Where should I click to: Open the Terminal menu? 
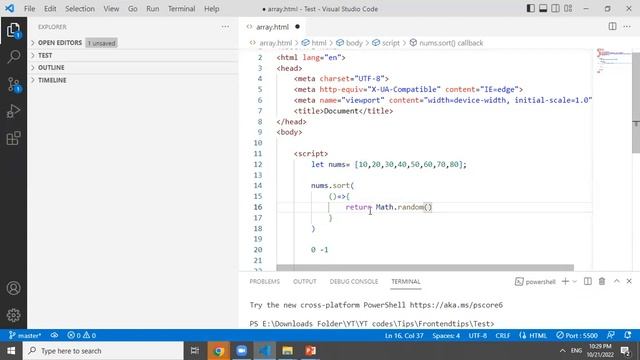pyautogui.click(x=182, y=9)
